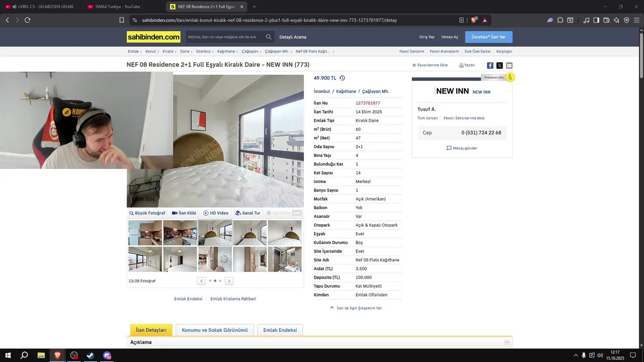Open Brave Shields lion icon in address bar
Screen dimensions: 644x362
474,20
